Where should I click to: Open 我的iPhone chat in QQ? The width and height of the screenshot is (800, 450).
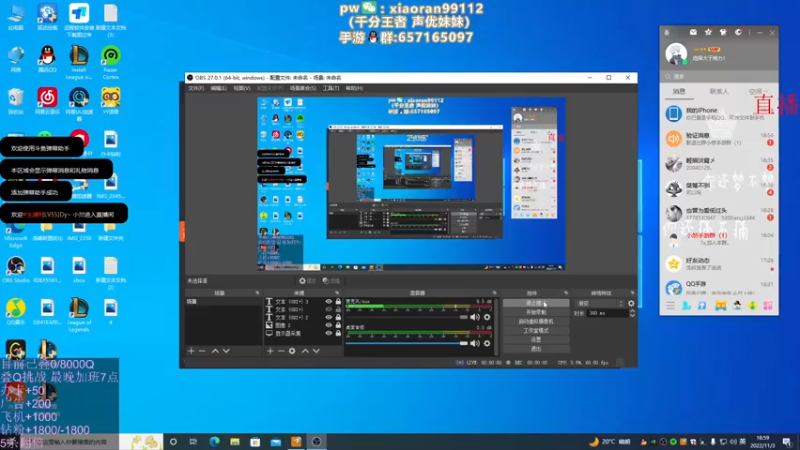tap(719, 113)
